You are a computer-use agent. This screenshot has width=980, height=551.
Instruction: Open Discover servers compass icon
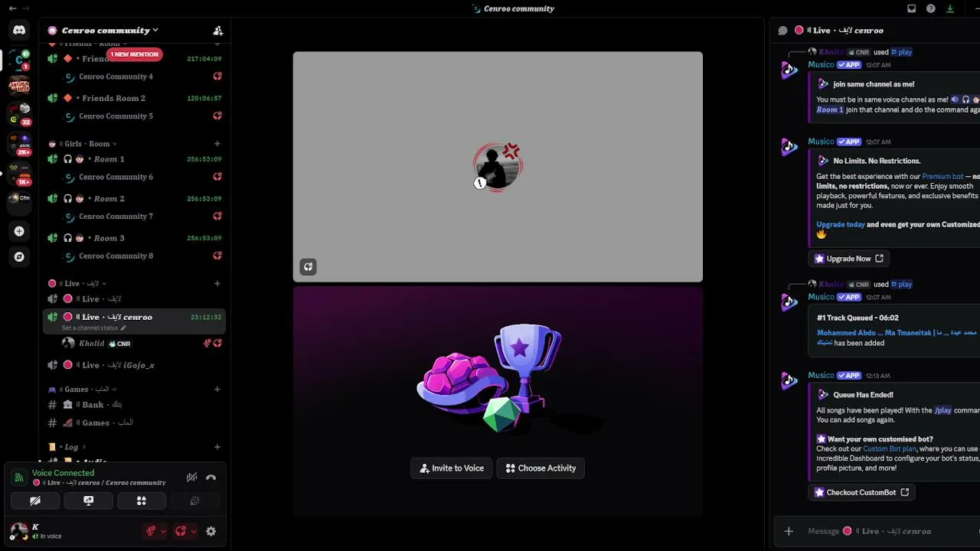point(19,257)
